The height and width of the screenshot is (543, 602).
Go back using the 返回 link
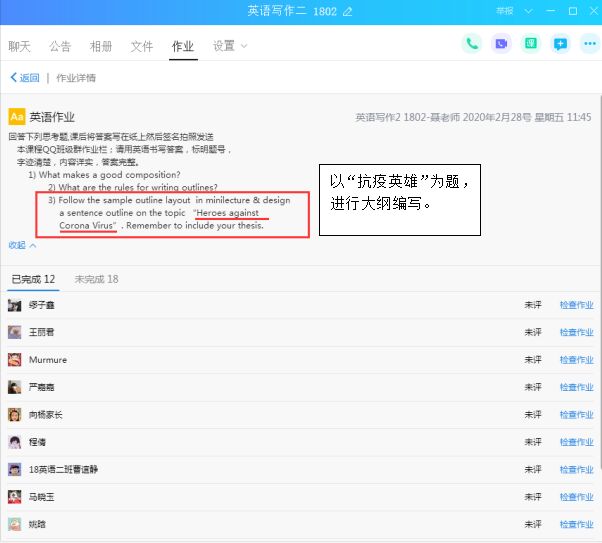coord(25,77)
